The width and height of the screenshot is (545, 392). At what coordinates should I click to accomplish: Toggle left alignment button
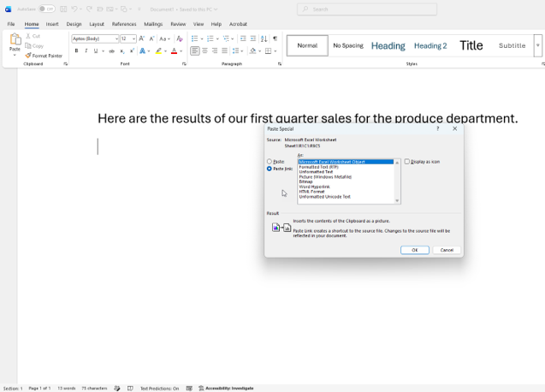click(x=195, y=51)
